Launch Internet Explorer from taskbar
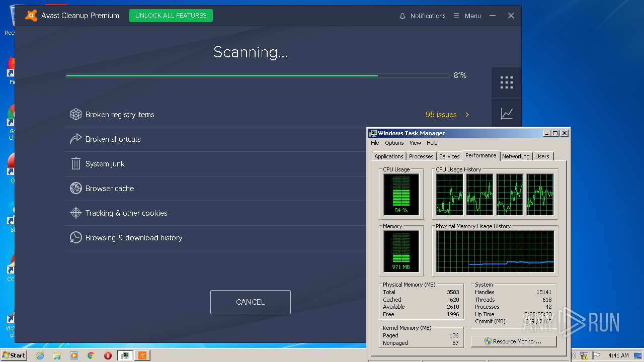644x362 pixels. click(40, 355)
